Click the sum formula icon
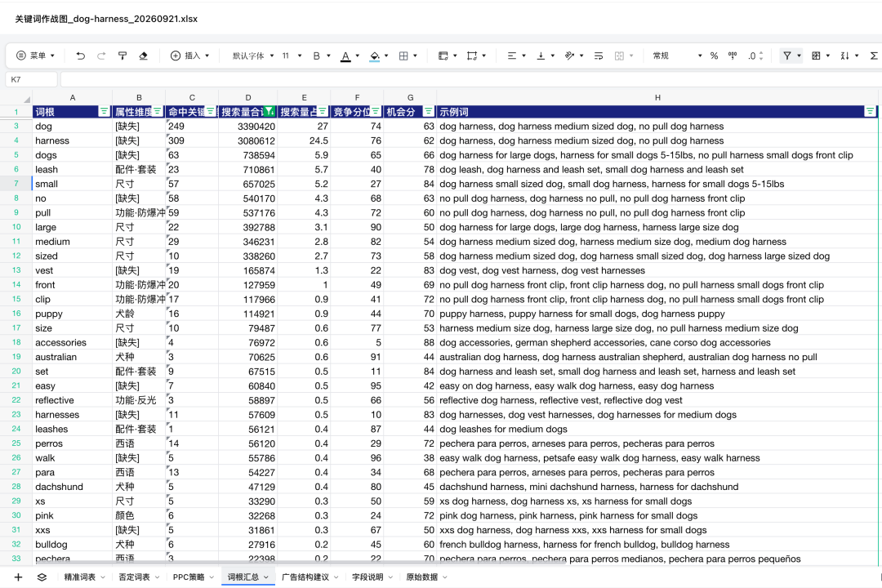Viewport: 882px width, 588px height. tap(874, 56)
